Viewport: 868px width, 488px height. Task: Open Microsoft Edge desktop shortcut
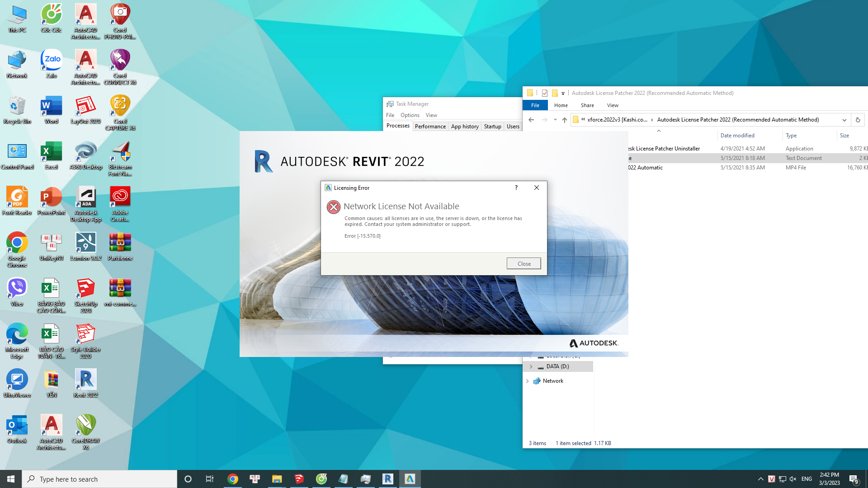pos(17,341)
